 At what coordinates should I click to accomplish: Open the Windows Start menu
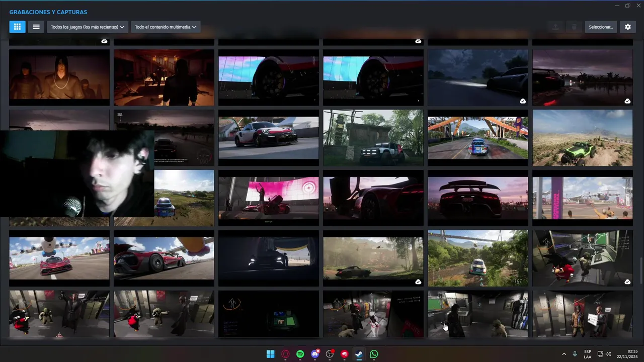point(270,354)
